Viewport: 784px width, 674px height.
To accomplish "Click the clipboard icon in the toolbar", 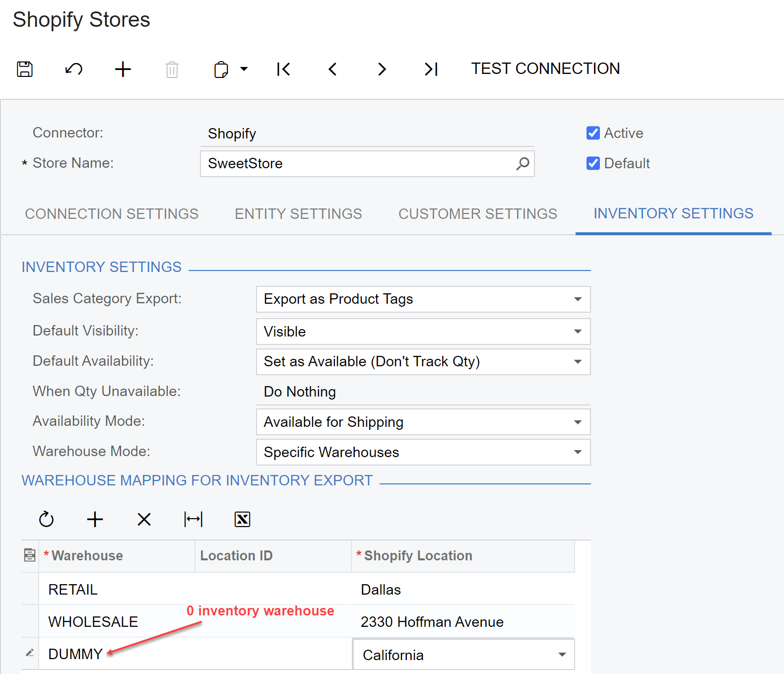I will pyautogui.click(x=221, y=69).
